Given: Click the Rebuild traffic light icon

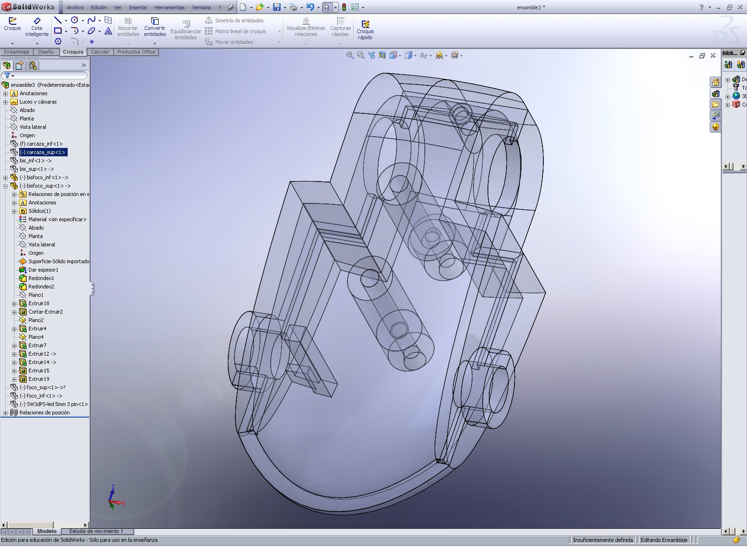Looking at the screenshot, I should point(344,7).
